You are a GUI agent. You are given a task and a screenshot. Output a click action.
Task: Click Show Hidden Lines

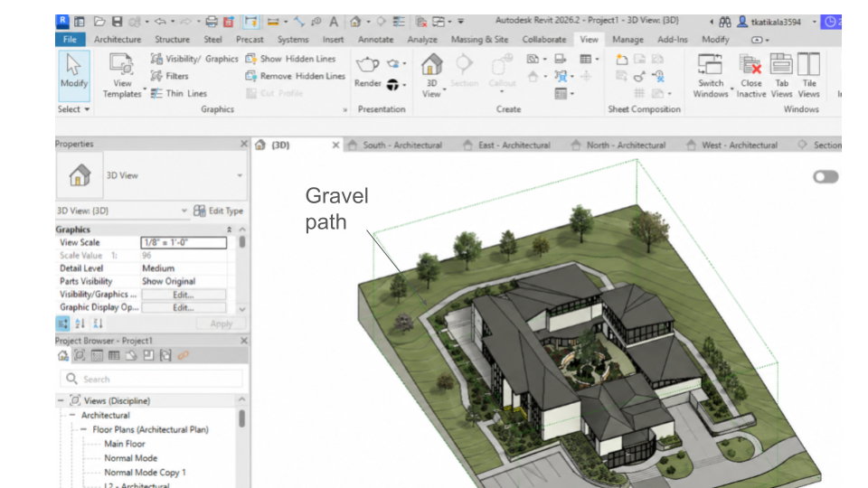(x=290, y=59)
